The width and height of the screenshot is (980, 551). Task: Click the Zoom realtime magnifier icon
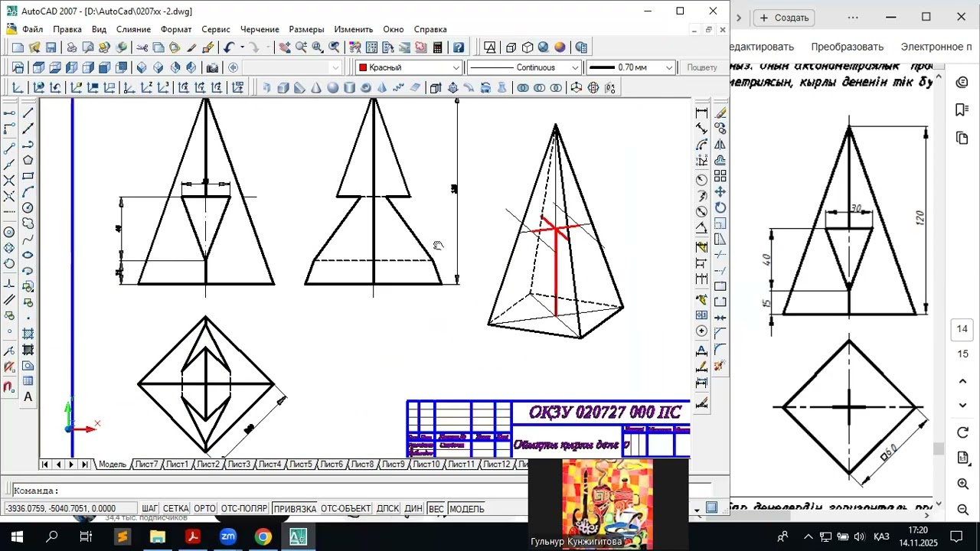302,47
